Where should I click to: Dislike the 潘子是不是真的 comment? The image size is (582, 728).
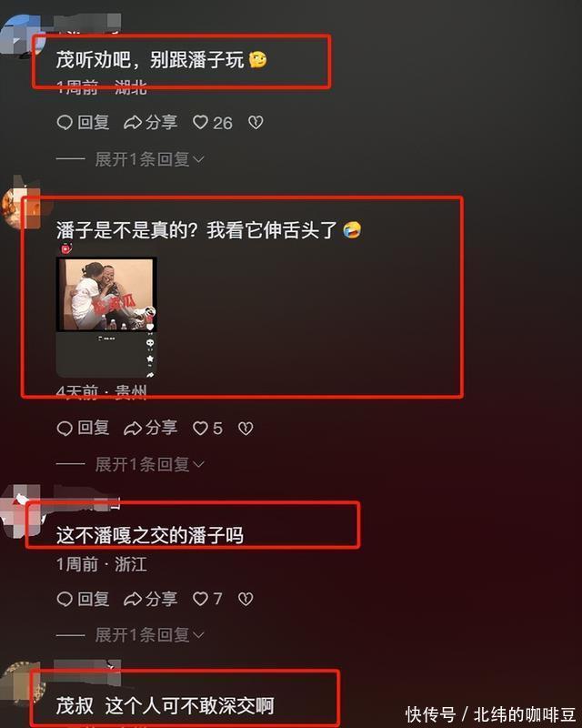point(246,428)
